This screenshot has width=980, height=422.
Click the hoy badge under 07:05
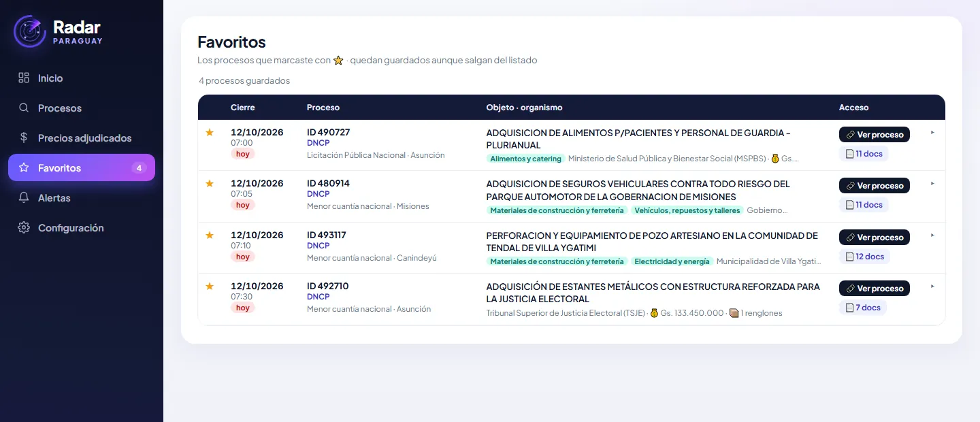tap(243, 205)
